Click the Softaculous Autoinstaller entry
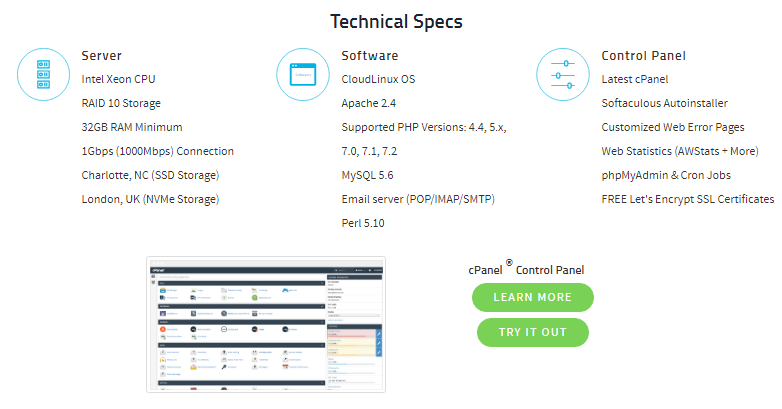Screen dimensions: 782x409 click(664, 103)
